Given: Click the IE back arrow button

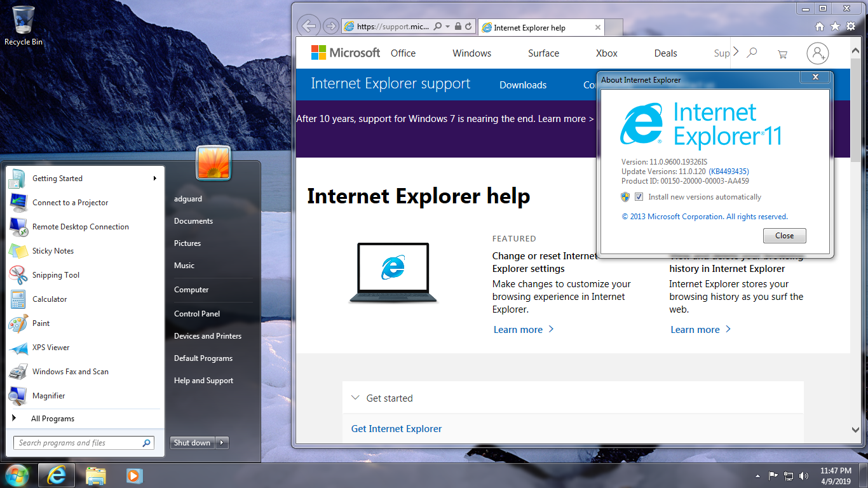Looking at the screenshot, I should click(308, 26).
